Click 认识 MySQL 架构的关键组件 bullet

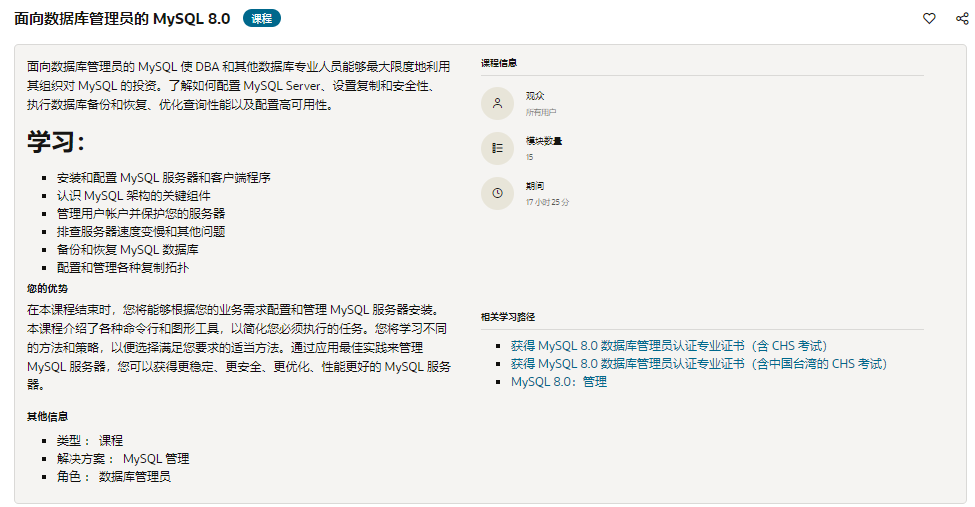(x=134, y=196)
